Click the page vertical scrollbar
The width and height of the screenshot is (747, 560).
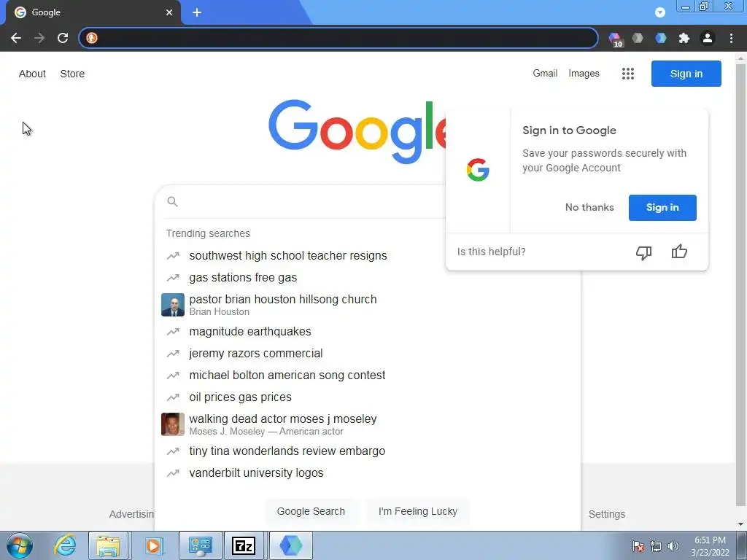point(740,286)
